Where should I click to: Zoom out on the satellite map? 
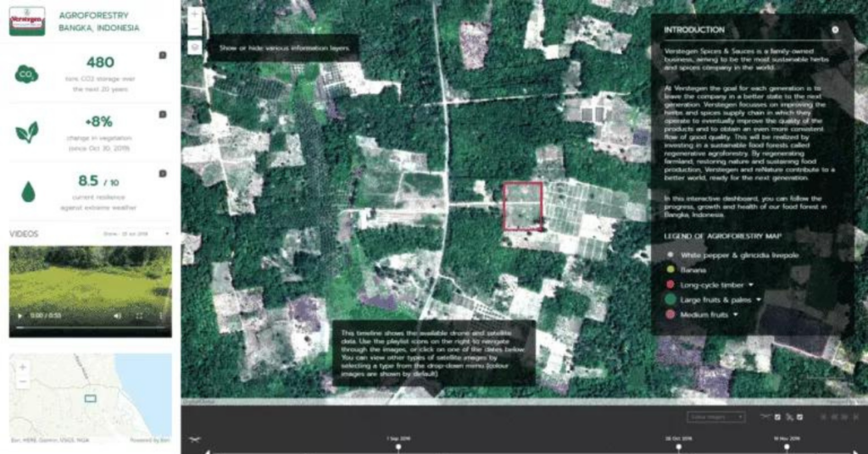[x=195, y=30]
